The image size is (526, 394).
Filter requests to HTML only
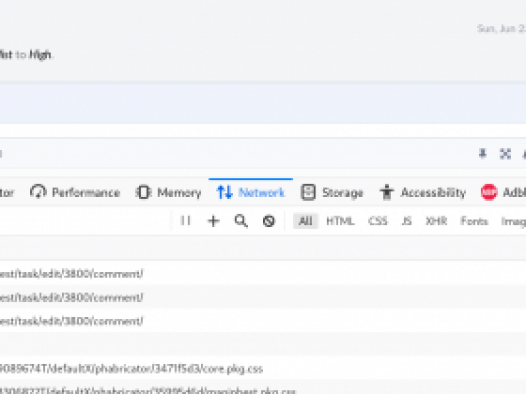point(340,221)
